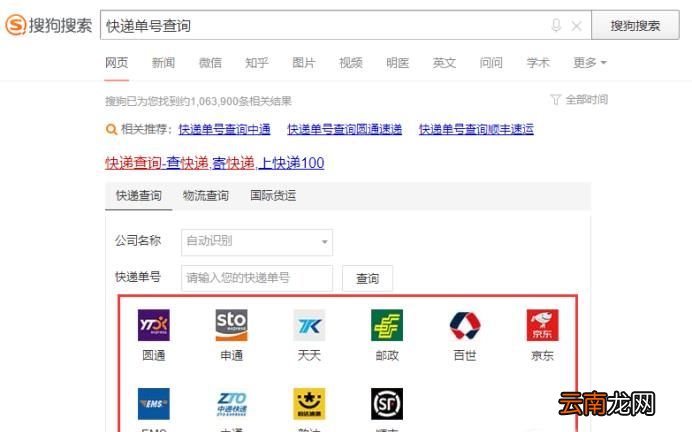This screenshot has height=432, width=692.
Task: Select the 快递查询 widget tab
Action: [x=139, y=195]
